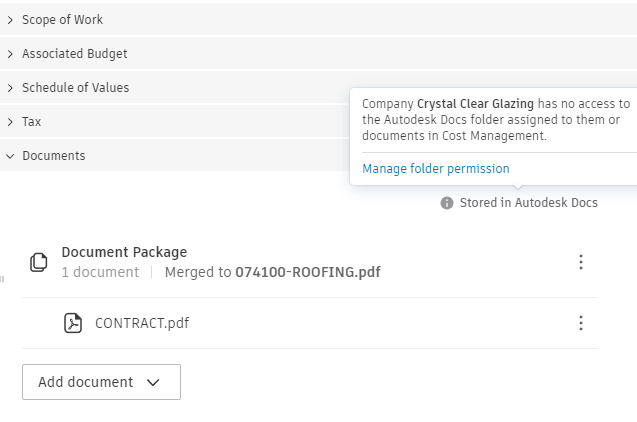Expand the Scope of Work chevron
Screen dimensions: 637x422
coord(10,20)
